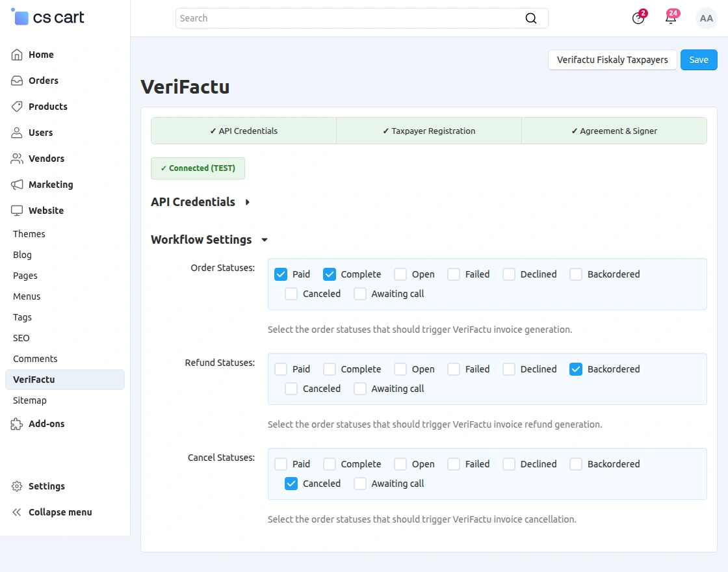Image resolution: width=728 pixels, height=572 pixels.
Task: Open Verifactu Fiskaly Taxpayers
Action: point(612,60)
